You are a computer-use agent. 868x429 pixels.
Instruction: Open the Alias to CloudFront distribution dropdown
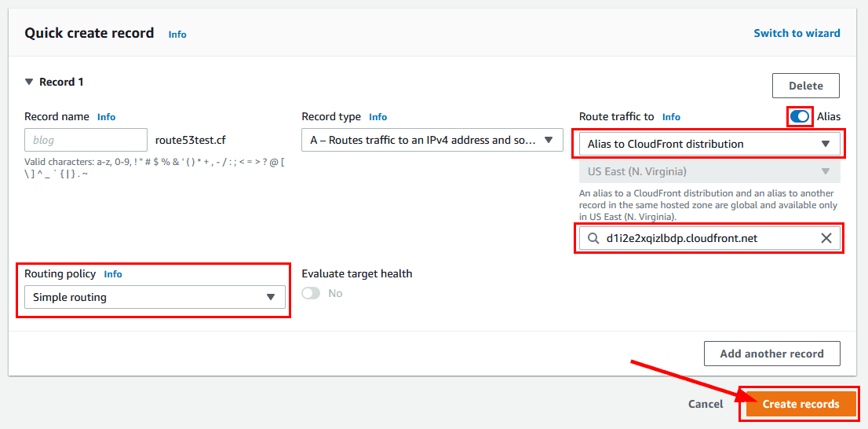(x=709, y=144)
